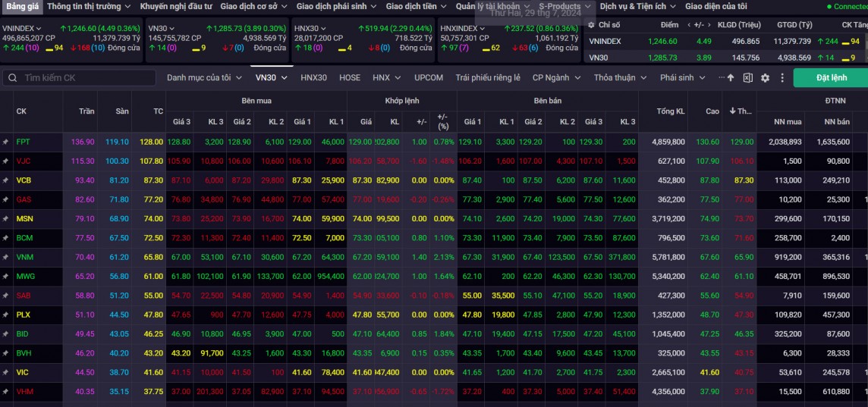This screenshot has height=407, width=868.
Task: Click the gear icon beside Chỉ số
Action: pos(592,25)
